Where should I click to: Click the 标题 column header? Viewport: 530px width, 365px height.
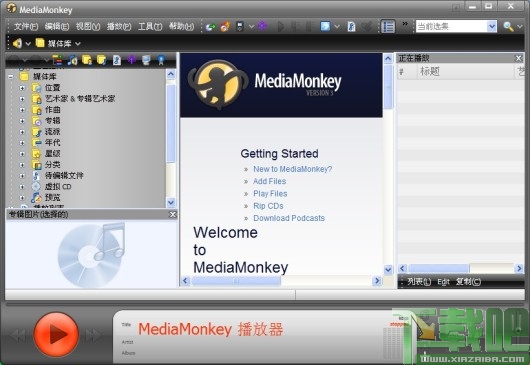(x=465, y=72)
